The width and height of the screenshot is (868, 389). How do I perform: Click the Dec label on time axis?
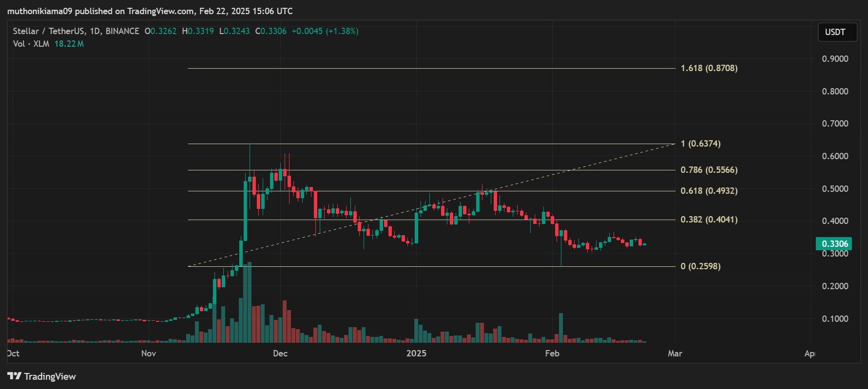(x=280, y=353)
